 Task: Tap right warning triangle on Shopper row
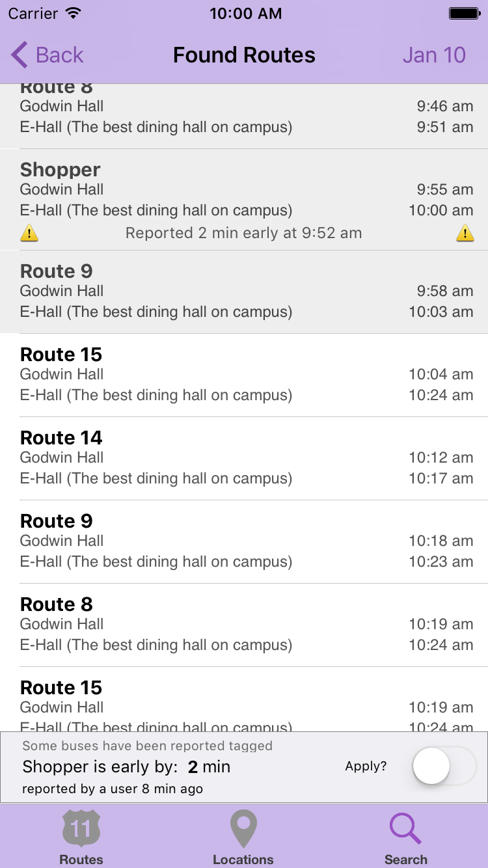[465, 233]
